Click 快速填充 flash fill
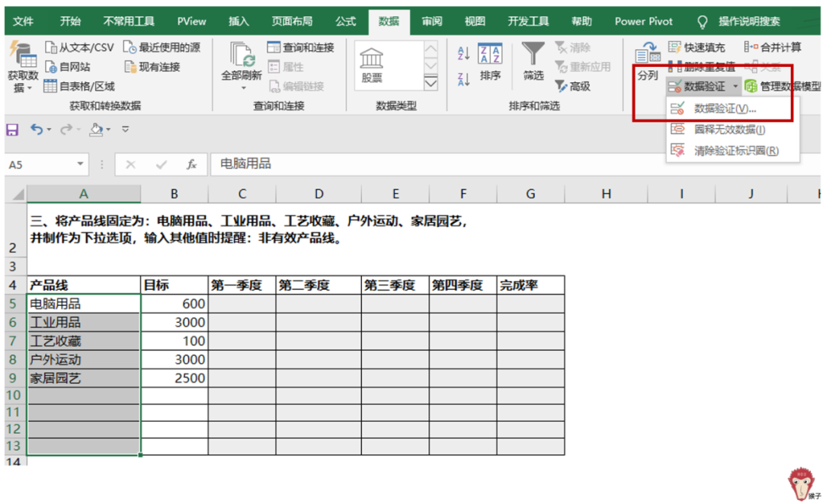 tap(697, 48)
